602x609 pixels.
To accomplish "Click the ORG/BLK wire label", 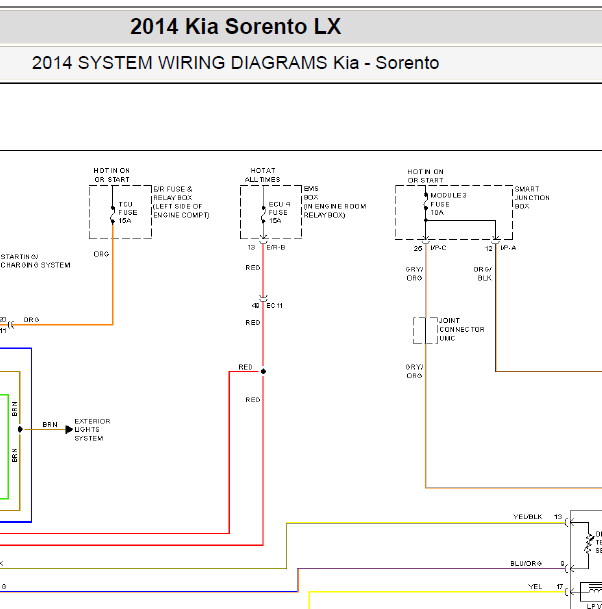I will 483,273.
